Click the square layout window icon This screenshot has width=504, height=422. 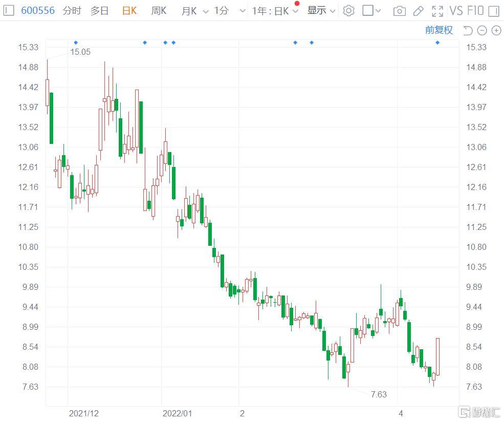pyautogui.click(x=368, y=11)
